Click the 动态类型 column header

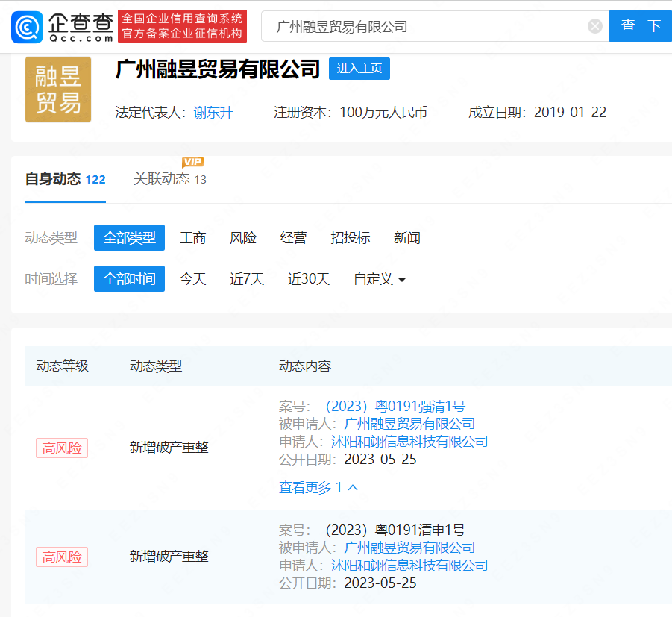156,366
